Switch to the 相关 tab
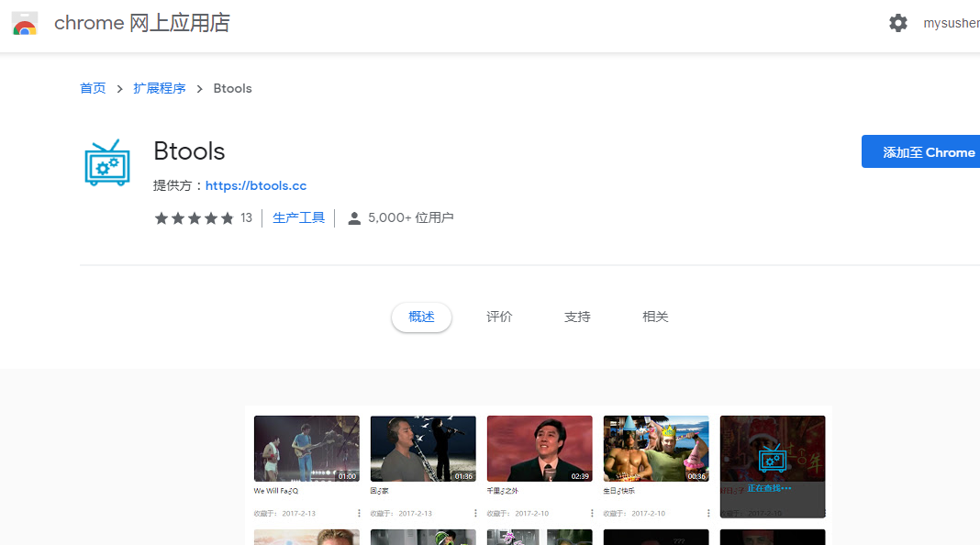Viewport: 980px width, 545px height. pyautogui.click(x=655, y=317)
